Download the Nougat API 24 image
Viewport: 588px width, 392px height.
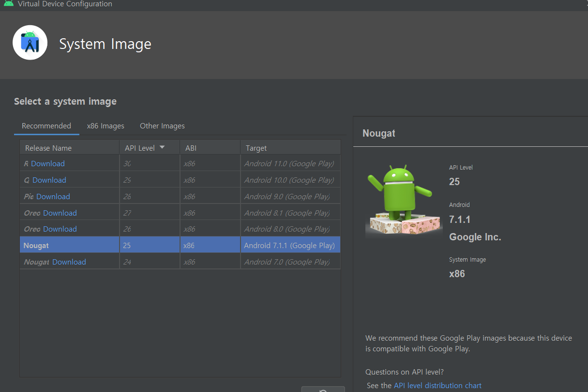click(x=69, y=262)
